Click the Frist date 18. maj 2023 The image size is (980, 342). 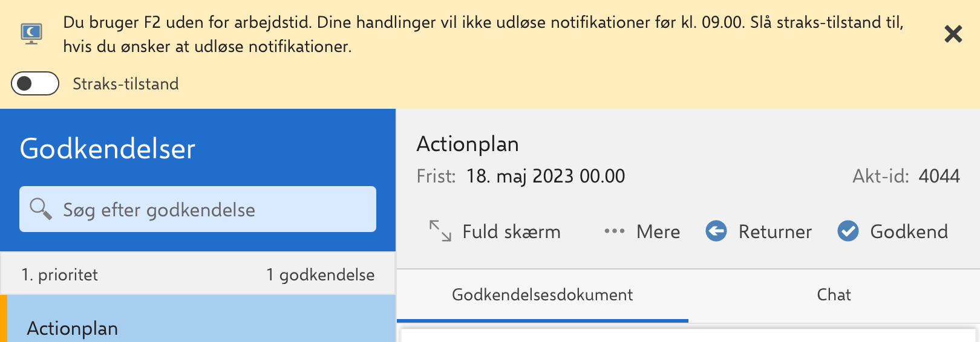545,176
